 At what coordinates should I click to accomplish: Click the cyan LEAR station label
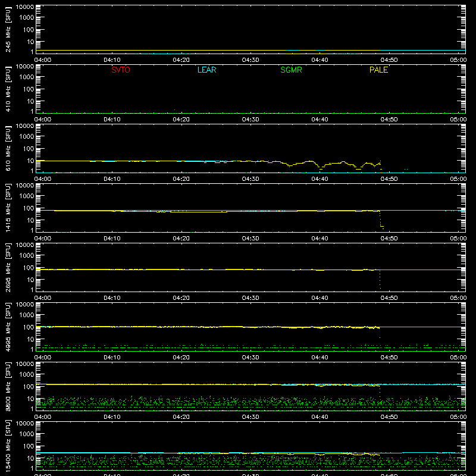206,70
